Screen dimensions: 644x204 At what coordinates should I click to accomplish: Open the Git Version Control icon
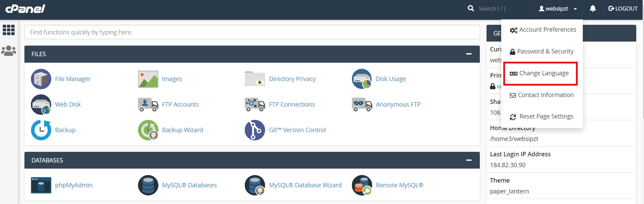(255, 130)
